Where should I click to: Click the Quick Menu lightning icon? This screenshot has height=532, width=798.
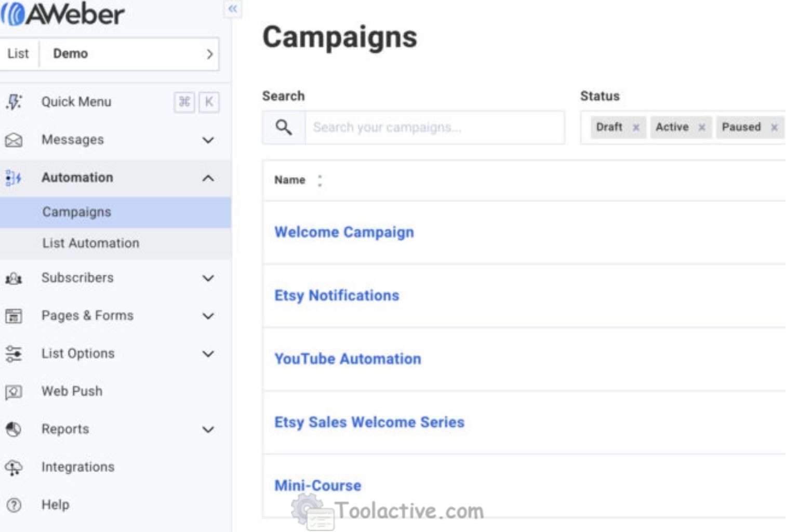pos(14,102)
